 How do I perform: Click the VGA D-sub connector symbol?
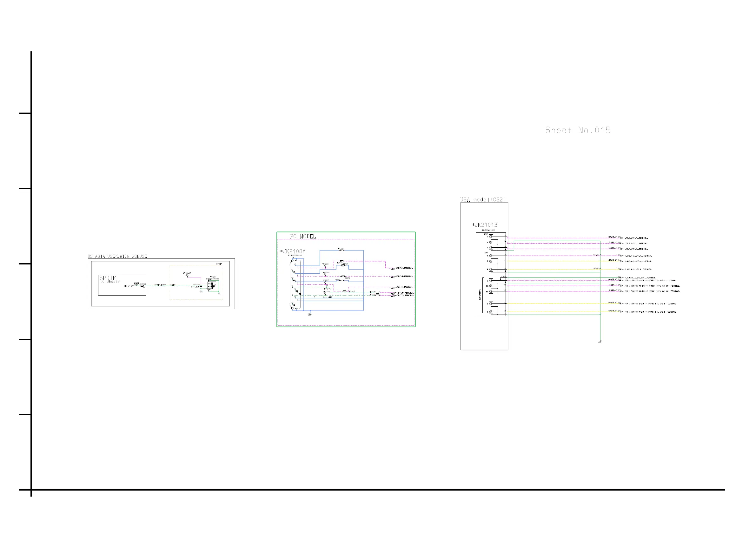(x=295, y=285)
